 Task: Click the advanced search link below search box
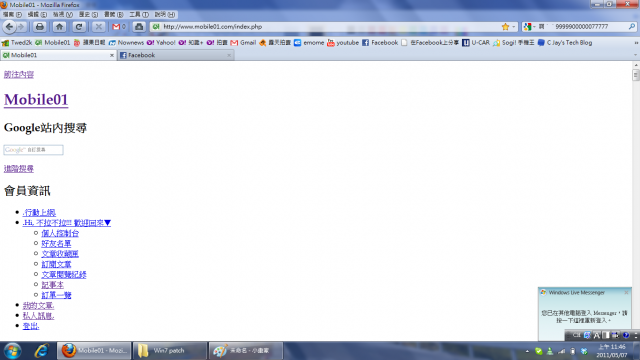click(x=19, y=169)
